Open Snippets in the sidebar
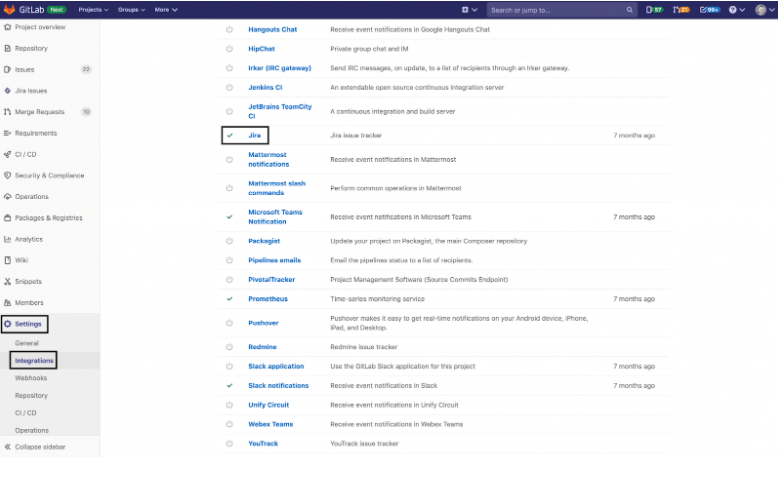The image size is (778, 478). point(23,281)
